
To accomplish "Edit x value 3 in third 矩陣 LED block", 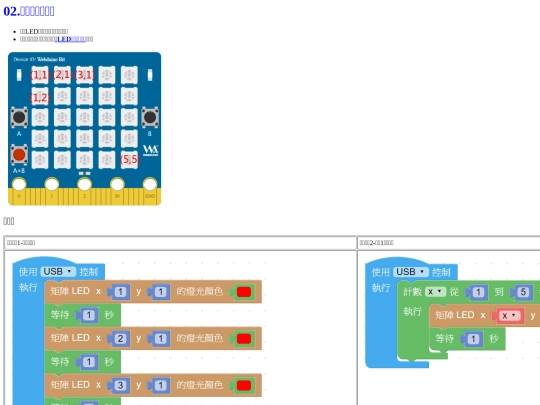I will 120,385.
